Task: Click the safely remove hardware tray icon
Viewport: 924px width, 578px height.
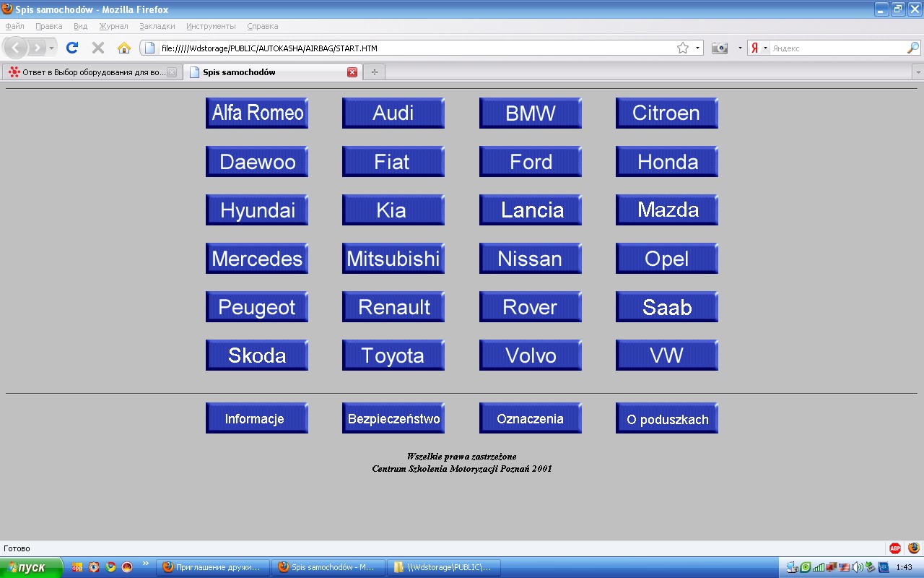Action: point(871,567)
